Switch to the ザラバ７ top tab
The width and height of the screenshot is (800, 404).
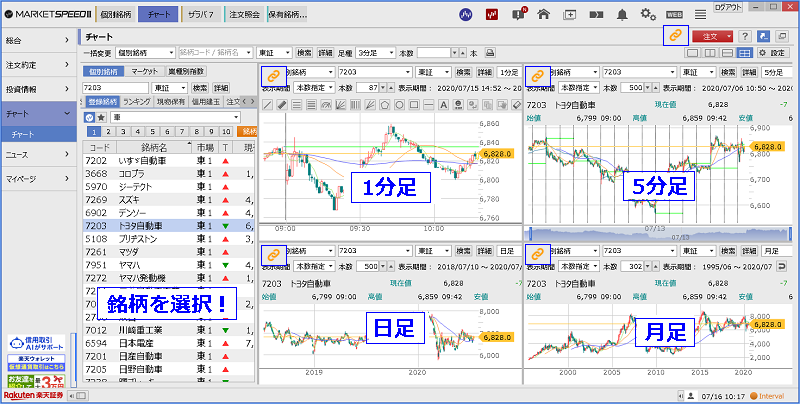point(202,15)
